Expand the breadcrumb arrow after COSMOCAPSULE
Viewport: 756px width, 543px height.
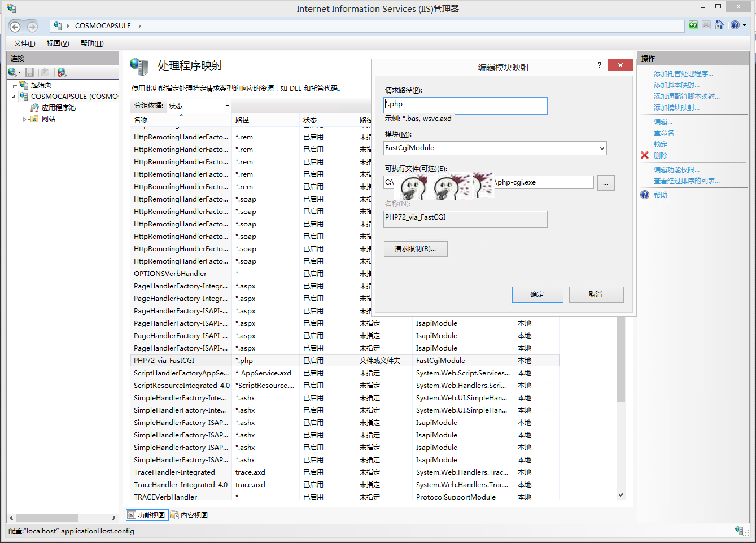[x=139, y=26]
